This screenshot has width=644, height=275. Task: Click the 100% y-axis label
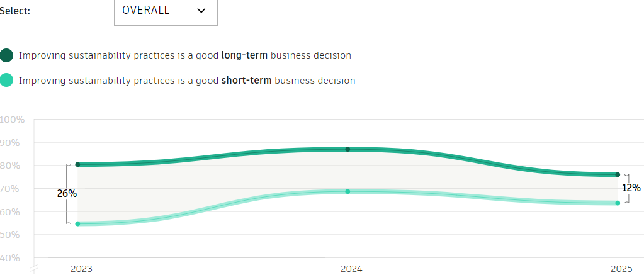tap(13, 120)
